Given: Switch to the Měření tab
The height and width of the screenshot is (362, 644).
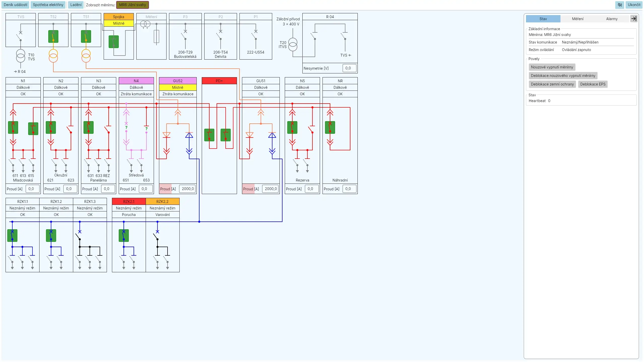Looking at the screenshot, I should tap(578, 19).
